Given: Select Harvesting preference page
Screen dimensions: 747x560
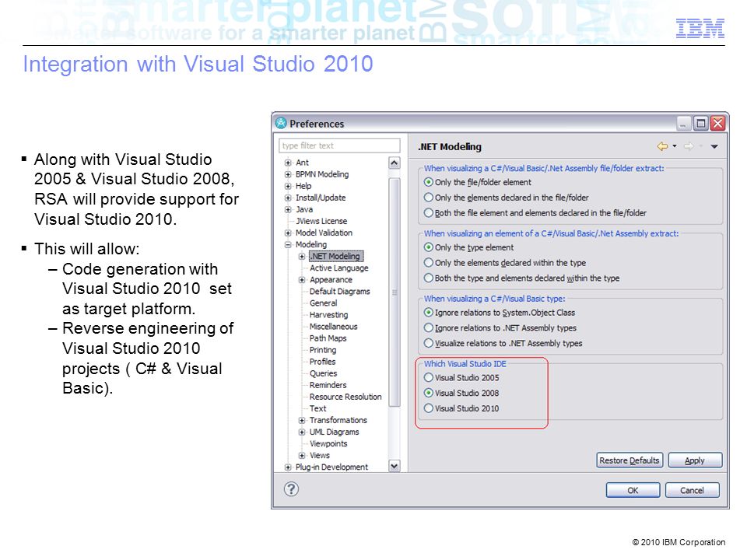Looking at the screenshot, I should click(x=328, y=315).
